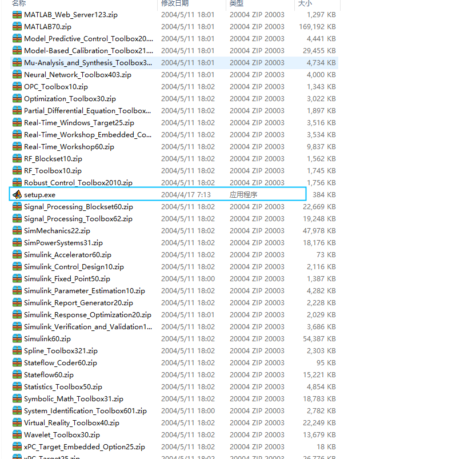The height and width of the screenshot is (459, 476).
Task: Click the icon beside Wavelet_Toolbox30.zip
Action: pos(17,435)
